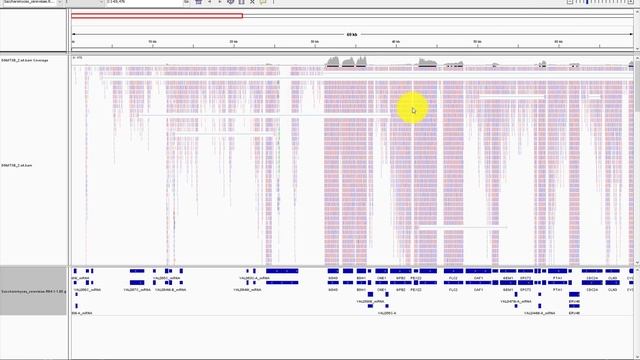640x360 pixels.
Task: Click the BDH1 gene feature
Action: (361, 271)
